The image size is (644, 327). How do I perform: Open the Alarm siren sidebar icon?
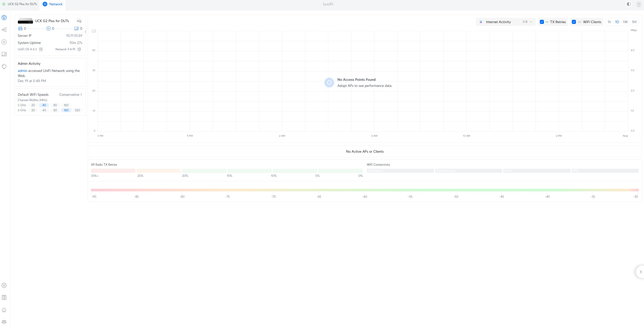point(4,310)
